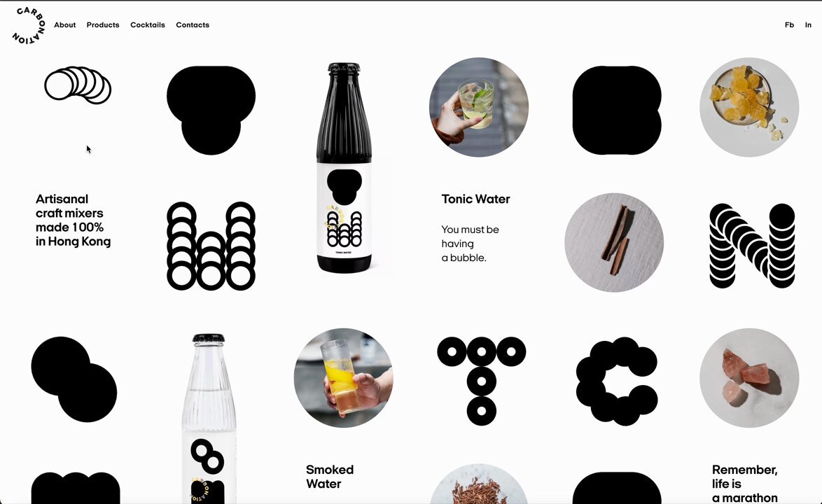Select the cinnamon sticks ingredient circle
822x504 pixels.
click(614, 243)
